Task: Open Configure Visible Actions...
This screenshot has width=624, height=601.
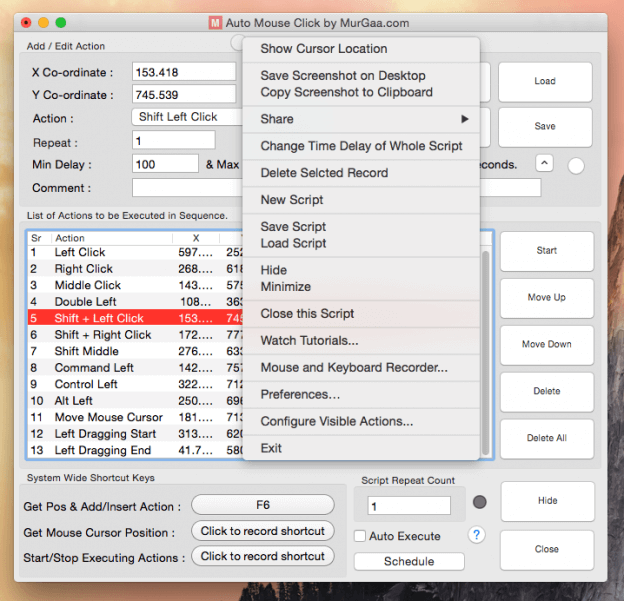Action: pos(361,421)
